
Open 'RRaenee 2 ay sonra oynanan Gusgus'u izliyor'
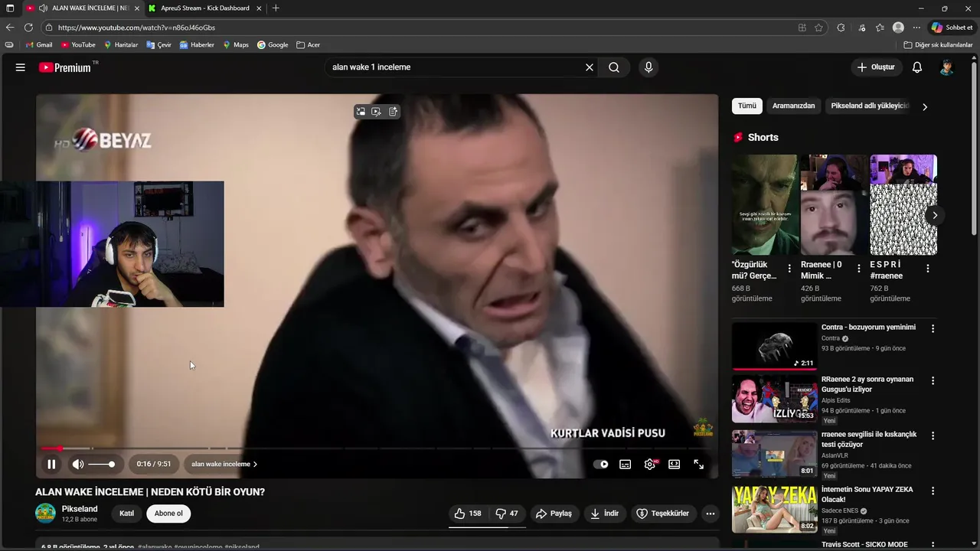tap(867, 384)
